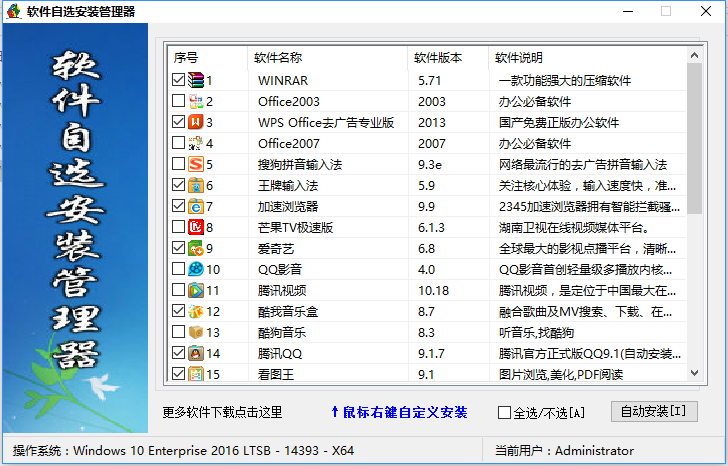
Task: Click the 看图王 icon in row 15
Action: tap(196, 374)
